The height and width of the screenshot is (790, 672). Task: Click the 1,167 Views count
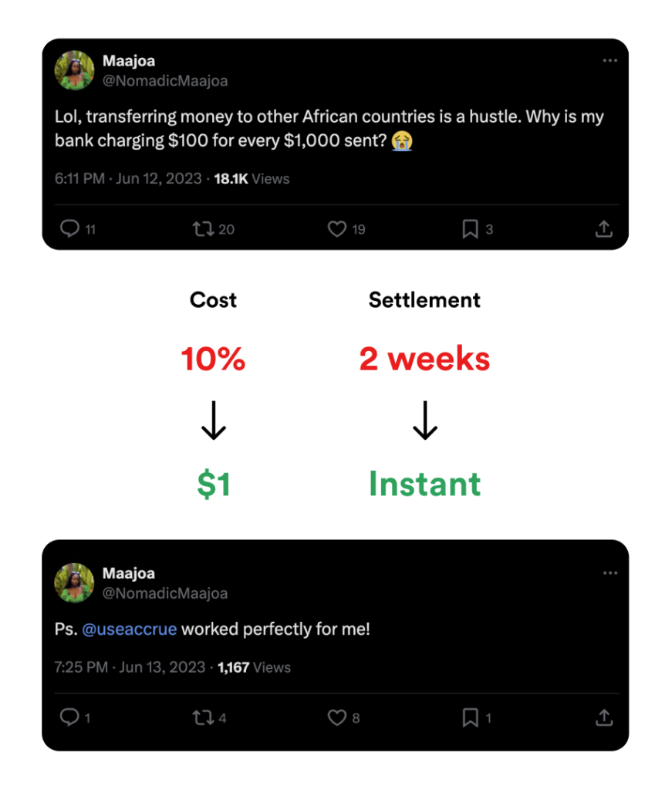[x=254, y=668]
